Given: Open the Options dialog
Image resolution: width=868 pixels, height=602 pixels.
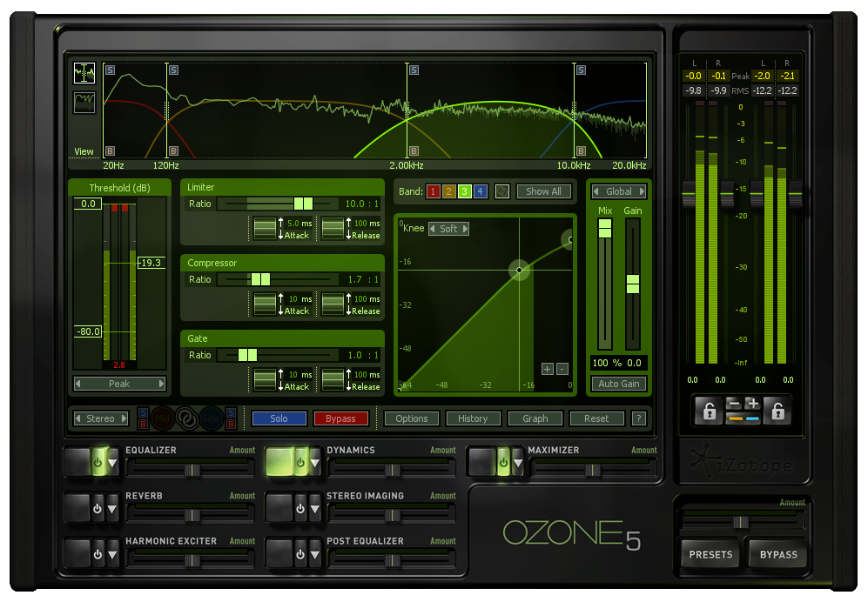Looking at the screenshot, I should pos(411,418).
